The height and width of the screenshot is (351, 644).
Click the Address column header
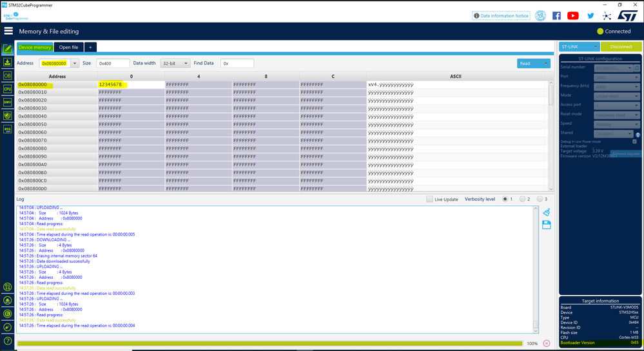57,76
